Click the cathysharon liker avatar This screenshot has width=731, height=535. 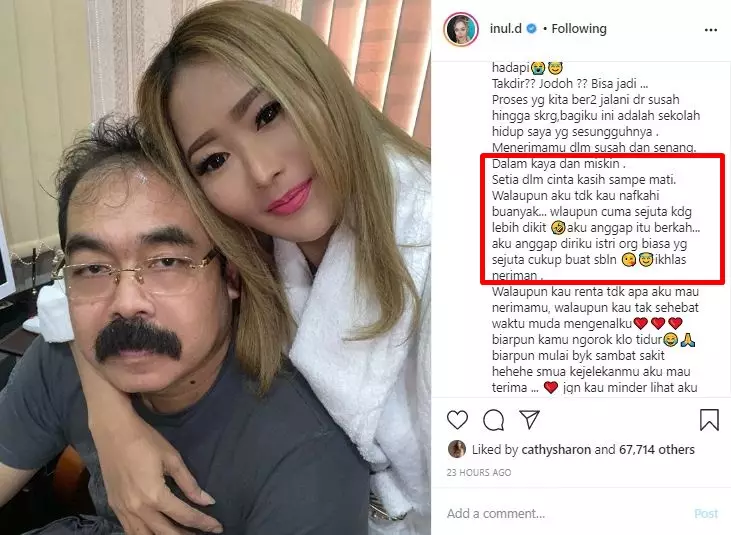click(x=457, y=449)
